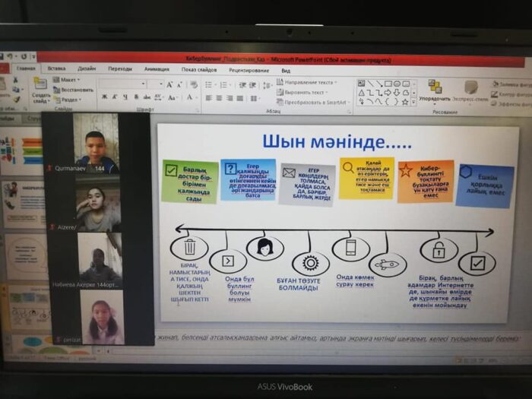The image size is (532, 399).
Task: Toggle center text alignment
Action: 218,98
